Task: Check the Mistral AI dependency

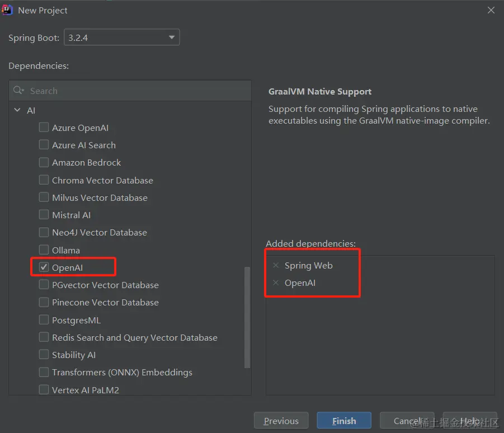Action: pos(44,214)
